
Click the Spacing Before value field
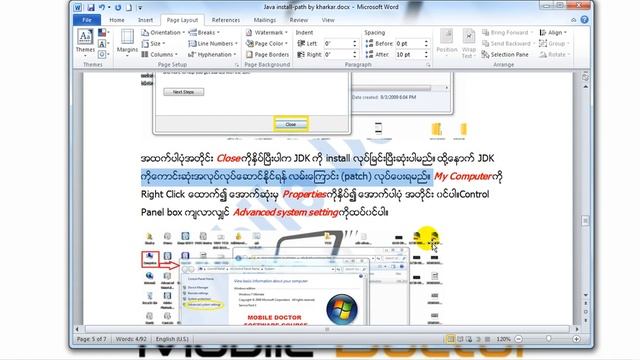pos(409,43)
